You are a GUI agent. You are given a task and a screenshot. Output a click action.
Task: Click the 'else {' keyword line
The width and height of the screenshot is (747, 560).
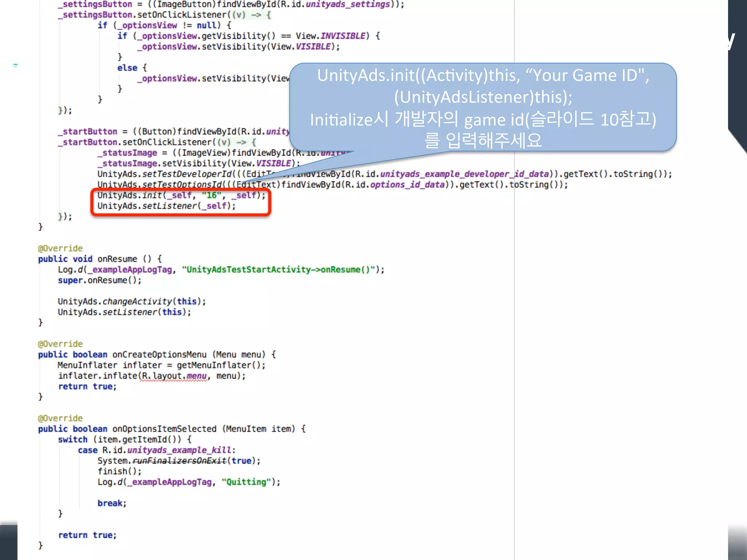[132, 68]
